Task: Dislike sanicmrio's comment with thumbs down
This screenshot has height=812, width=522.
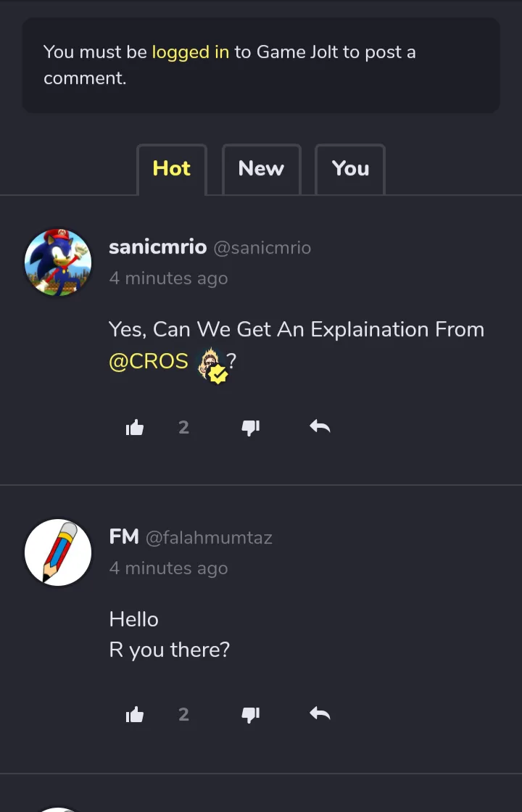Action: 250,428
